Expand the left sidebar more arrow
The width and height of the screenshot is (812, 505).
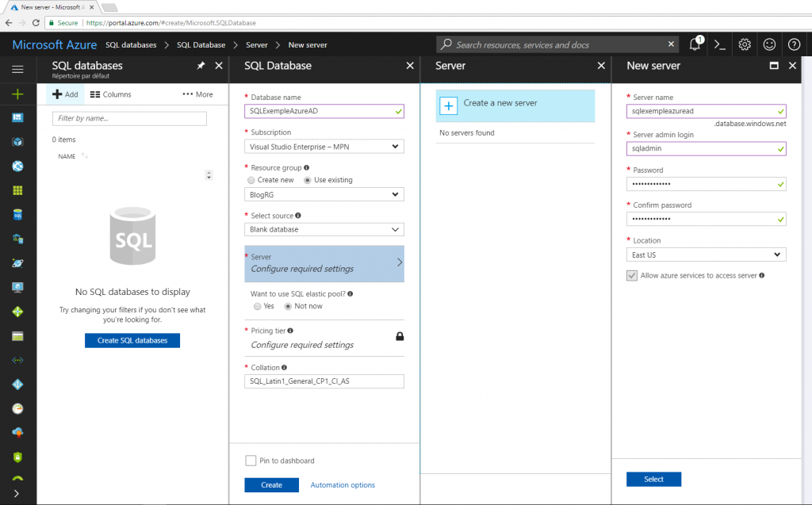coord(17,494)
